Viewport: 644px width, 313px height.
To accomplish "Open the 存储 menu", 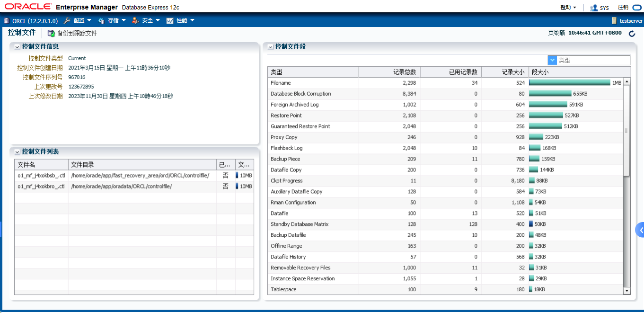I will click(x=112, y=20).
